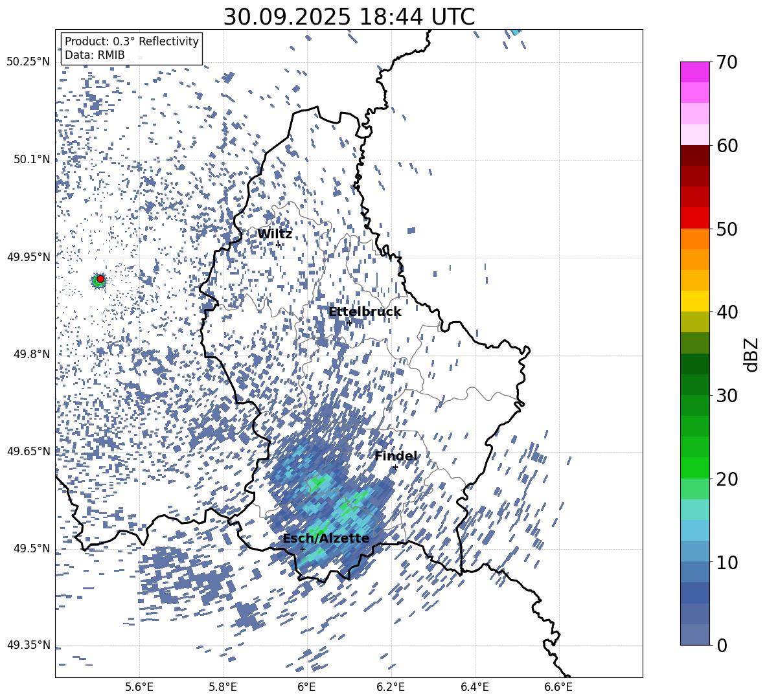The width and height of the screenshot is (767, 700).
Task: Click the 0 tick on colorbar
Action: pyautogui.click(x=722, y=645)
